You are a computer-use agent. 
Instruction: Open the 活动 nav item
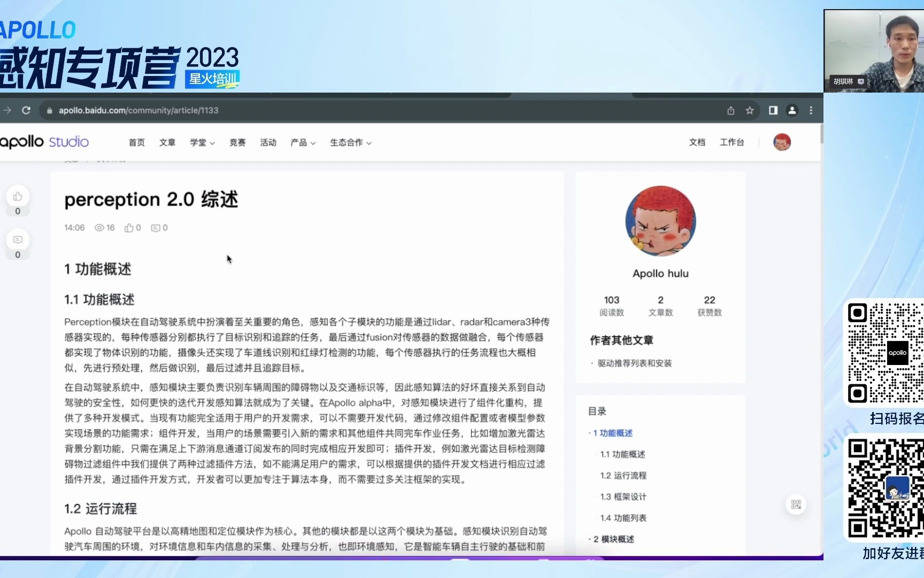click(268, 142)
